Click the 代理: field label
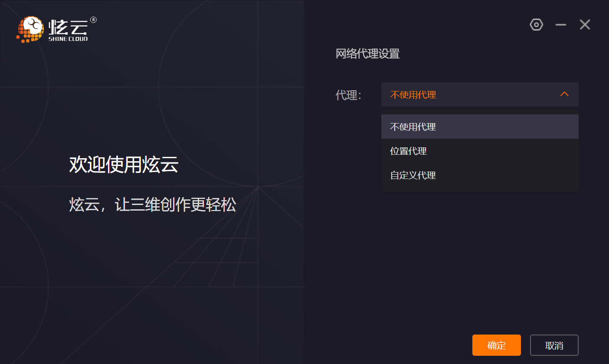This screenshot has height=364, width=609. click(349, 95)
